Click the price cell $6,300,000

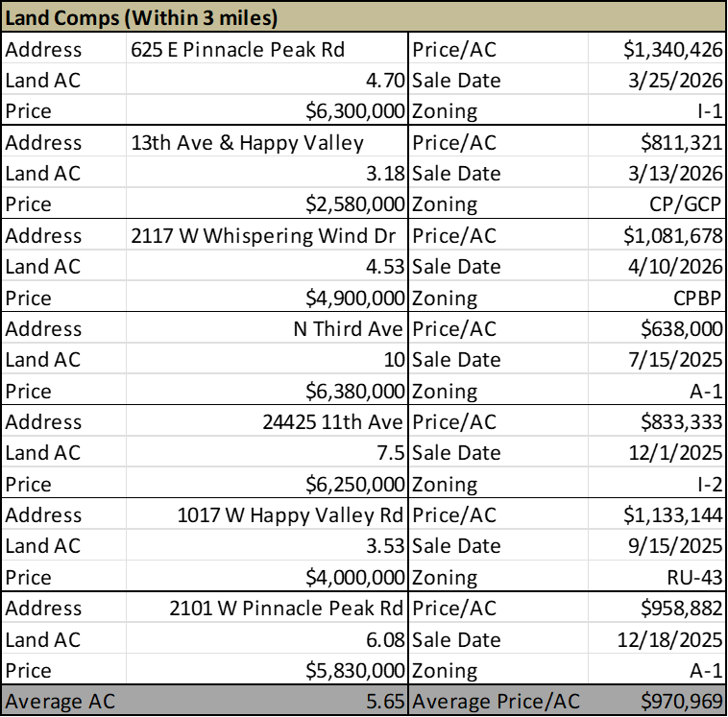pyautogui.click(x=266, y=110)
